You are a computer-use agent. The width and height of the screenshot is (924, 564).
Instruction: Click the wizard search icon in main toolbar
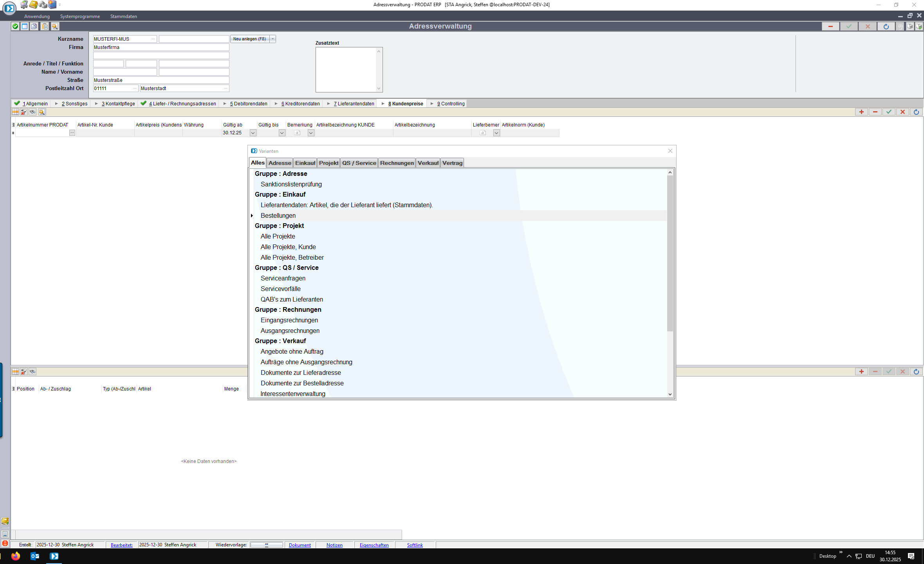pos(55,26)
